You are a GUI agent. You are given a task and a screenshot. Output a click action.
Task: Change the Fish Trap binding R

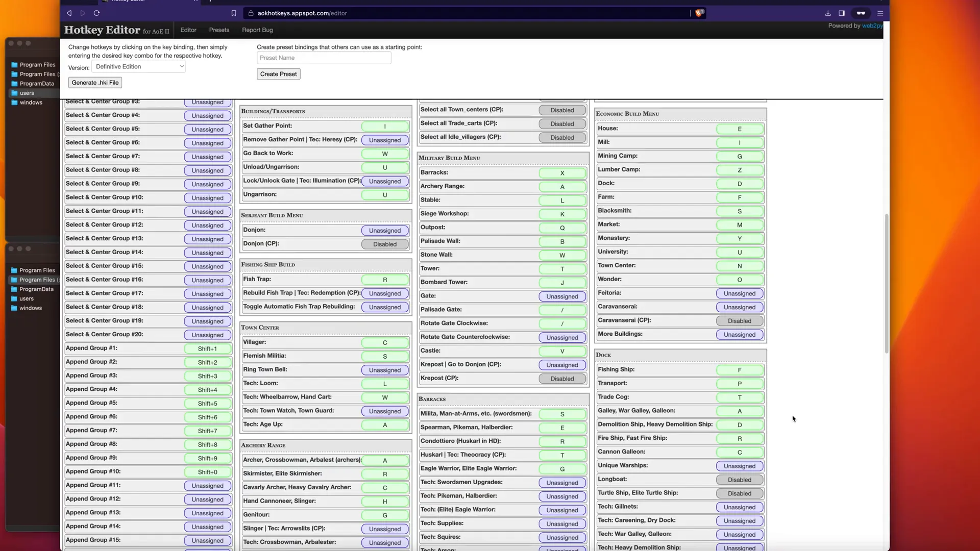coord(385,280)
